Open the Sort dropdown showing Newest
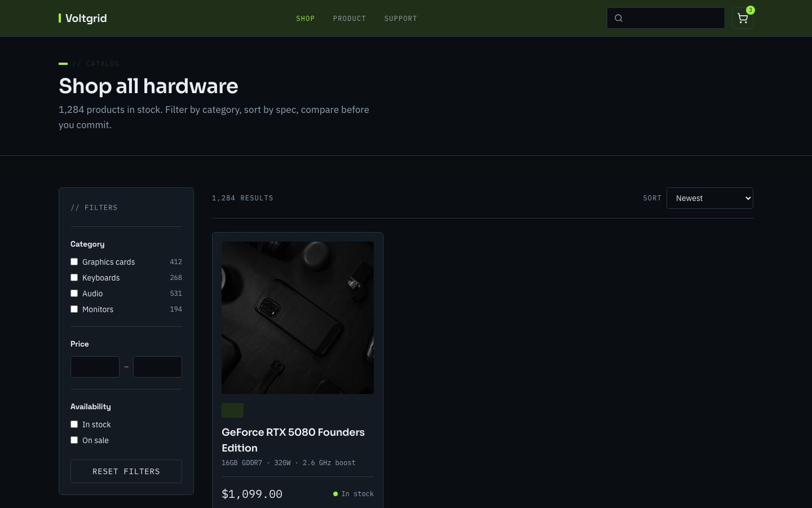The height and width of the screenshot is (508, 812). coord(710,198)
